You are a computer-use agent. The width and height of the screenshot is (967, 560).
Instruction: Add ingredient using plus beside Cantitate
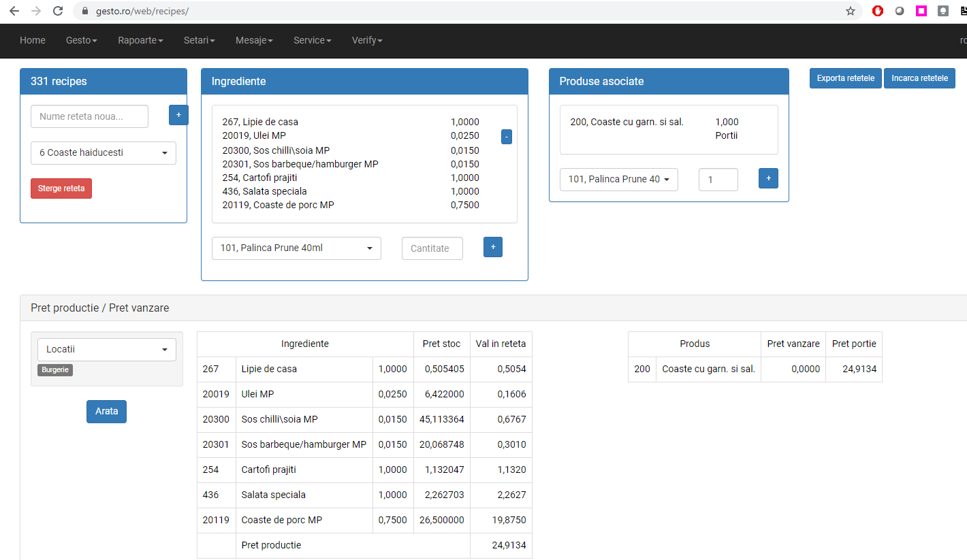(492, 247)
